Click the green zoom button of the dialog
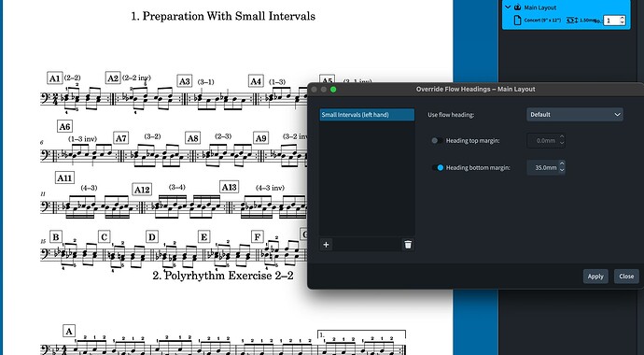This screenshot has height=355, width=644. point(333,89)
